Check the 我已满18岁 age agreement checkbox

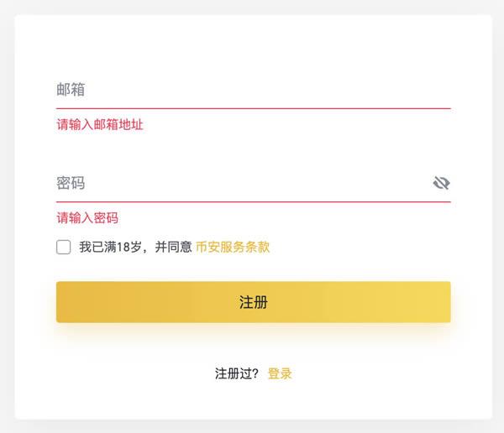(x=64, y=247)
